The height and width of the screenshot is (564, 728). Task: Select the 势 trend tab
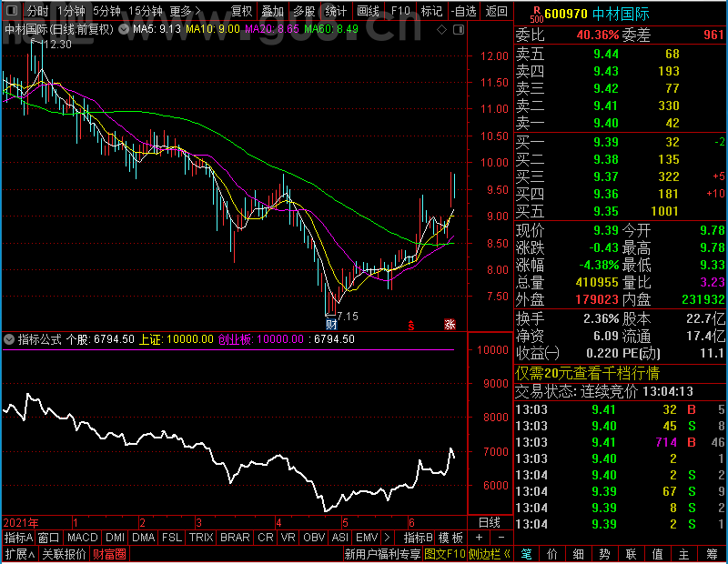pyautogui.click(x=604, y=554)
